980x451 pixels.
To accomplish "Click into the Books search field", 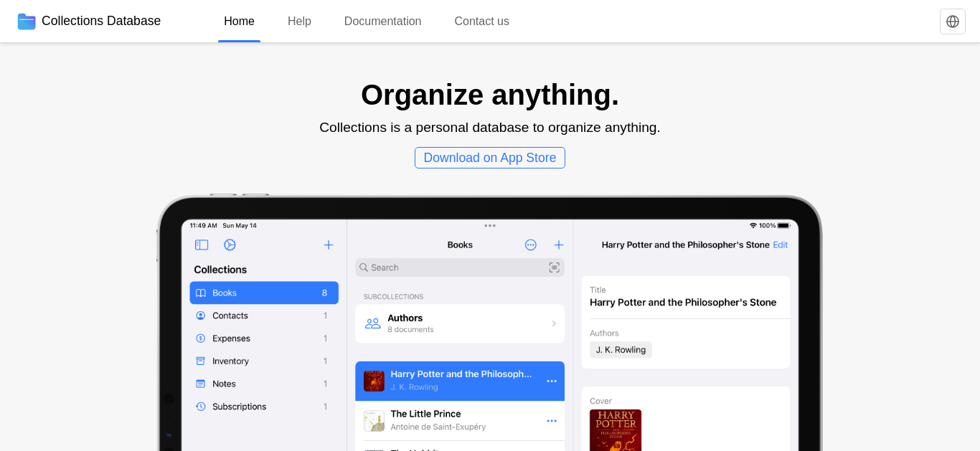I will click(460, 267).
